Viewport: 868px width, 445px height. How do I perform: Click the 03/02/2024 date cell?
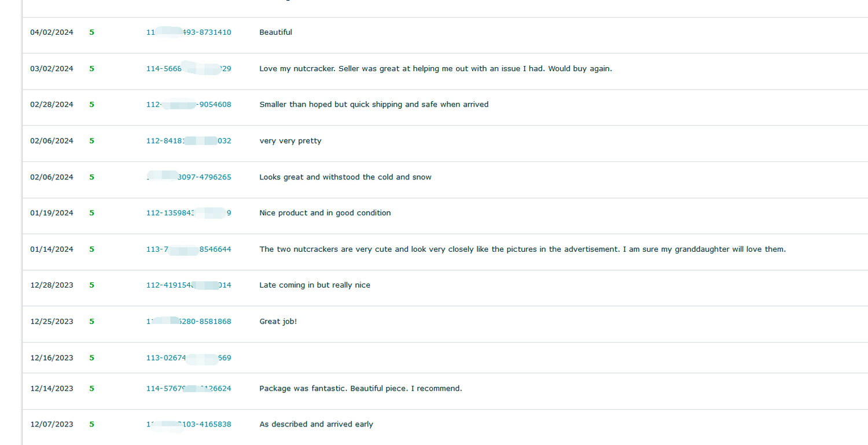click(52, 69)
